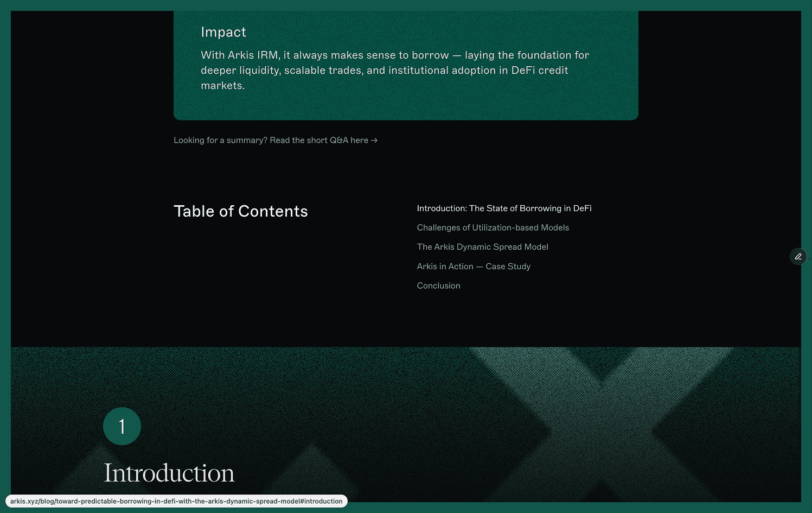Jump to the Conclusion section
The image size is (812, 513).
438,286
